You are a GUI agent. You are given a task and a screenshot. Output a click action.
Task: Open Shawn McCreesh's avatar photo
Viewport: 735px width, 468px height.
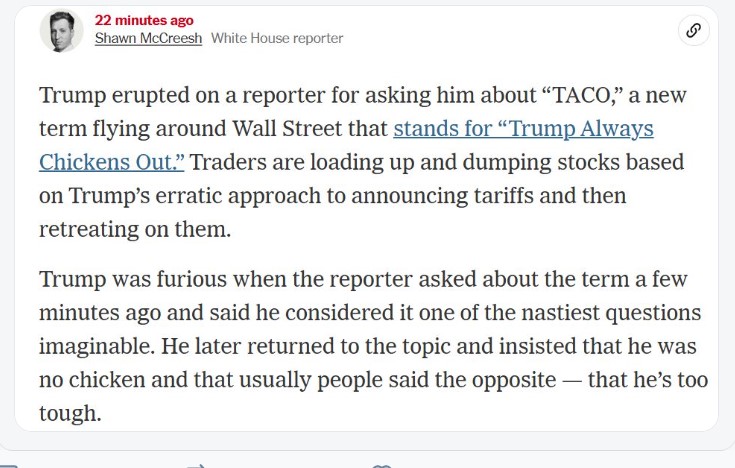click(61, 31)
